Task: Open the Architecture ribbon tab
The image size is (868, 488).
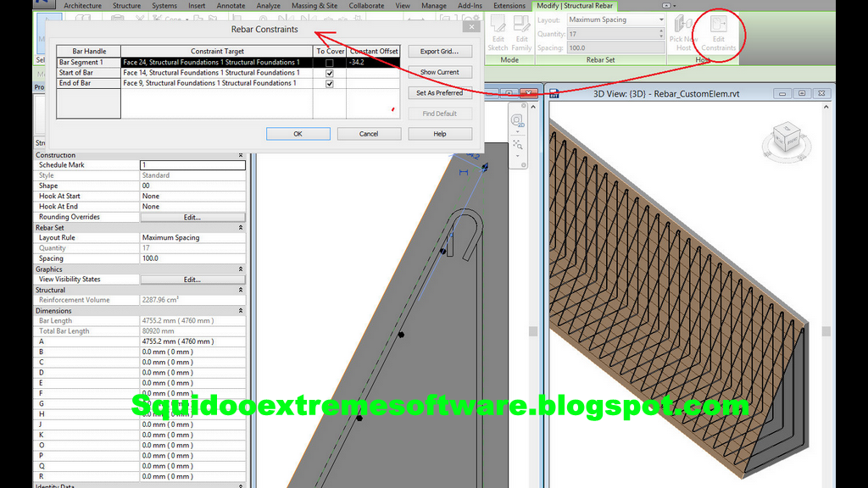Action: click(x=82, y=6)
